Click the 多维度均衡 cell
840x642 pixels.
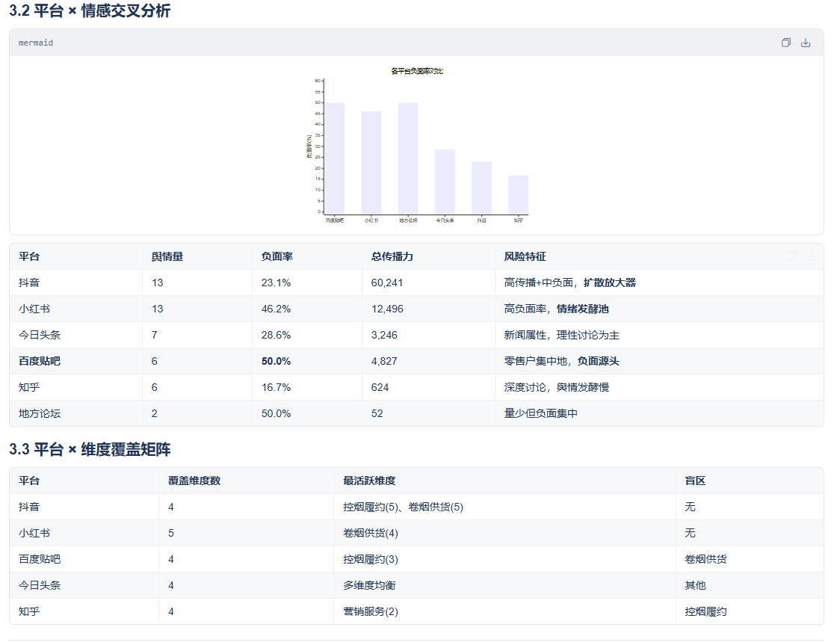point(369,585)
